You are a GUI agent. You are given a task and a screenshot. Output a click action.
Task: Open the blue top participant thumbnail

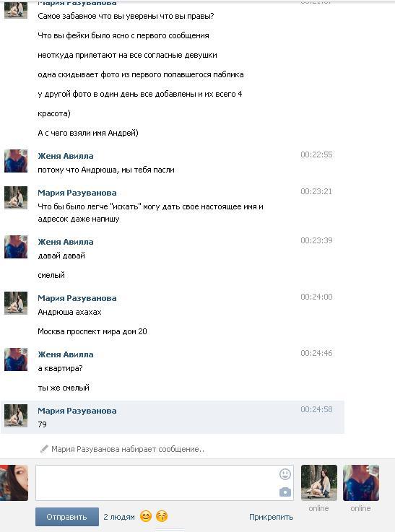(x=361, y=483)
